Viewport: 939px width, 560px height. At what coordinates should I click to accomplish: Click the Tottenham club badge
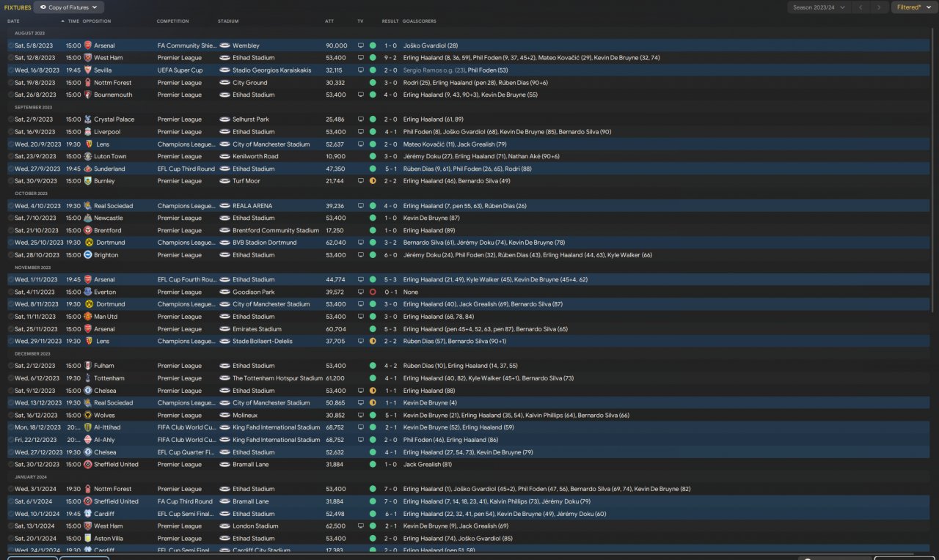(88, 378)
